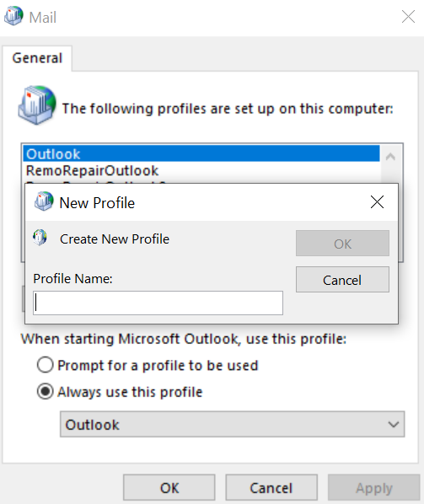
Task: Click the New Profile dialog title icon
Action: (x=44, y=201)
